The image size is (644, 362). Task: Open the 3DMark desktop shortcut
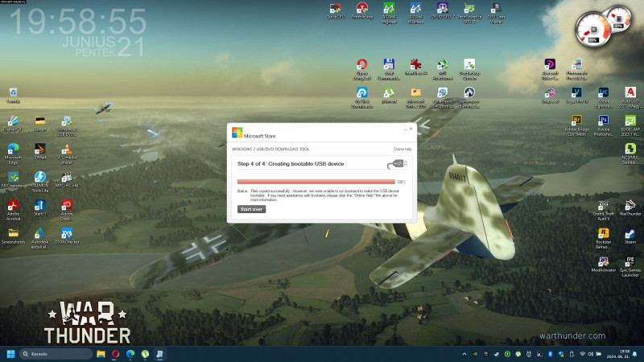coord(39,151)
